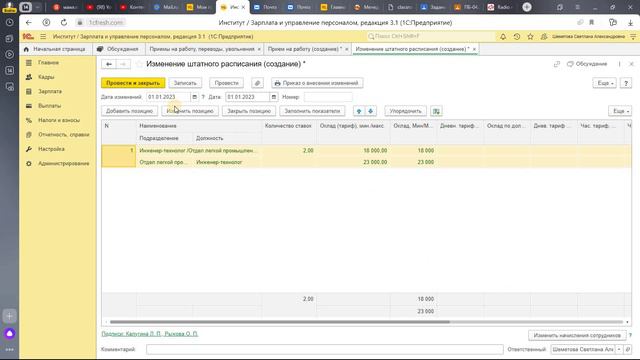Open the form's vertical dots menu
This screenshot has width=640, height=360.
click(619, 64)
